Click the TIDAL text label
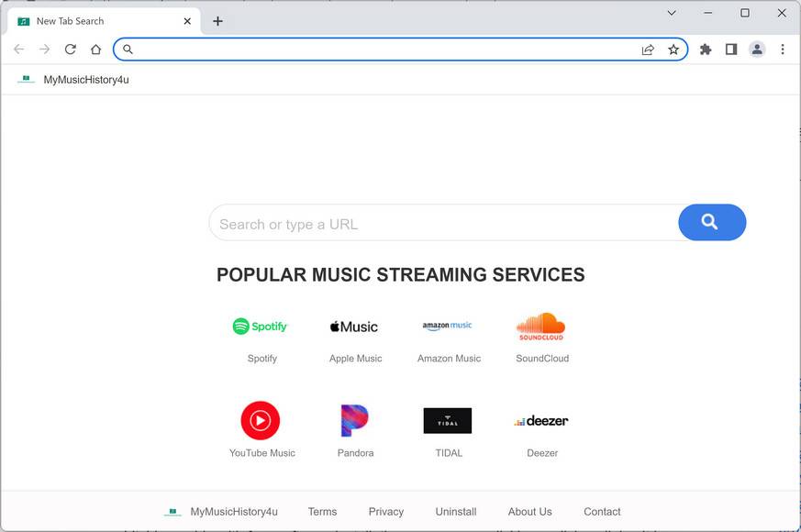Screen dimensions: 801x532 [449, 453]
